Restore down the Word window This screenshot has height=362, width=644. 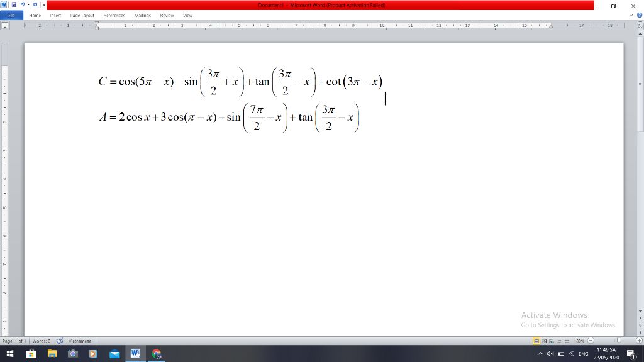coord(614,6)
